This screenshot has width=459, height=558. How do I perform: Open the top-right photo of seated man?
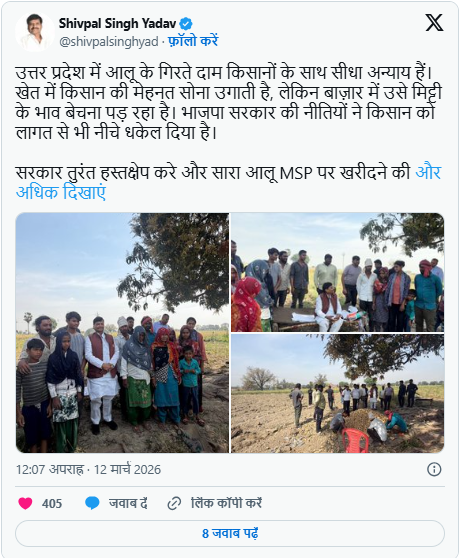(337, 272)
